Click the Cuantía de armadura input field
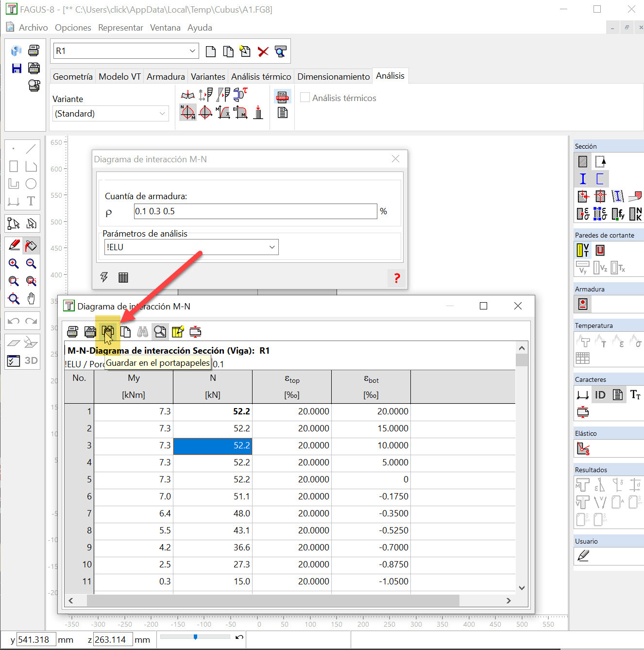 255,211
